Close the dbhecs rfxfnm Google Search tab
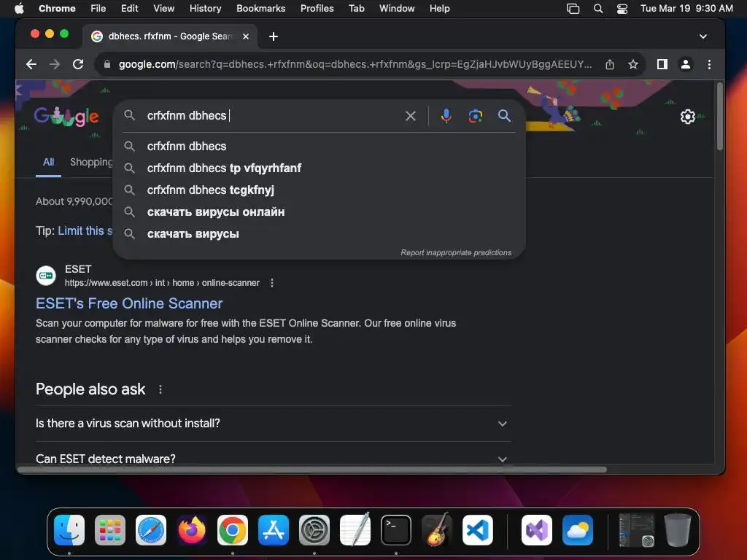 click(x=246, y=36)
